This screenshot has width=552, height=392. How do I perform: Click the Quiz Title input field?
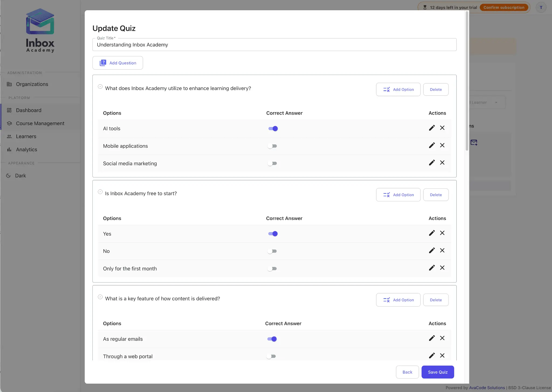click(x=274, y=45)
